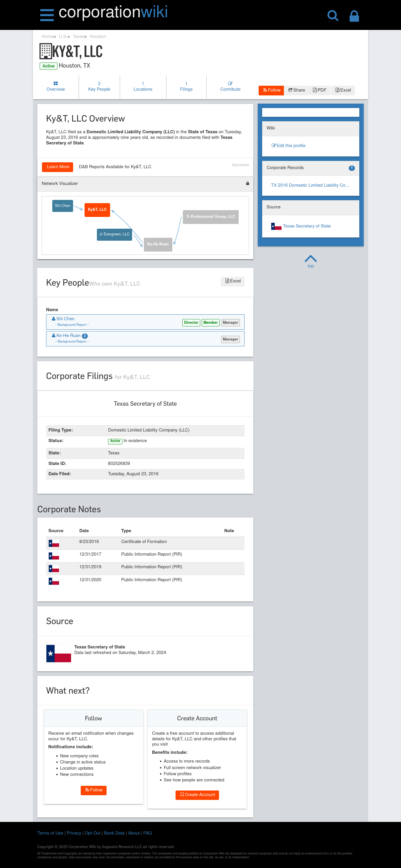Open About footer link
This screenshot has width=401, height=868.
(x=134, y=833)
